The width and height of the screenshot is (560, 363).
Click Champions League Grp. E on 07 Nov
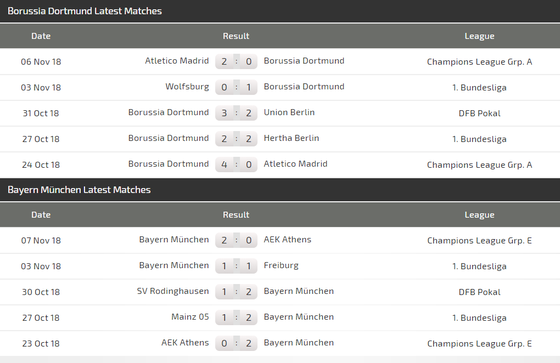(x=479, y=240)
